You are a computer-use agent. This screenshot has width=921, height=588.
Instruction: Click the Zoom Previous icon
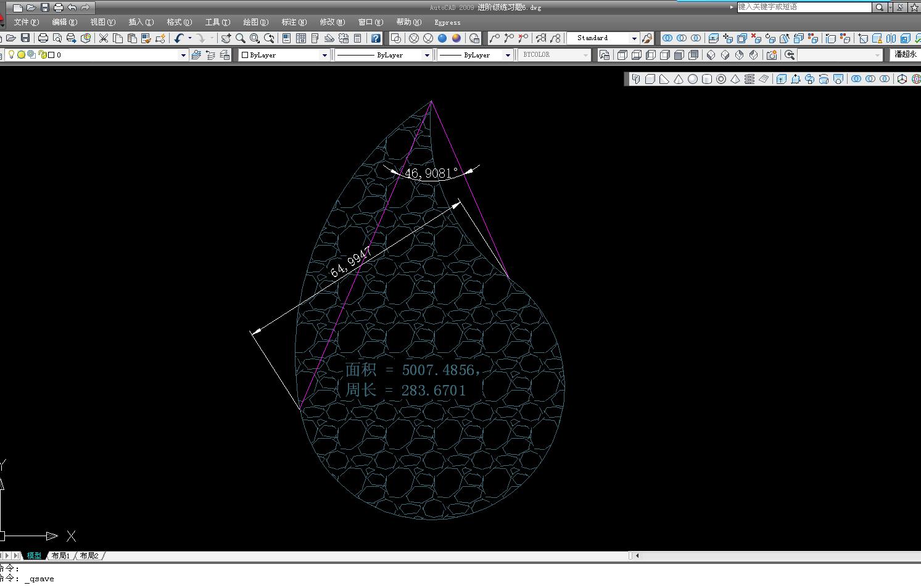pyautogui.click(x=269, y=38)
